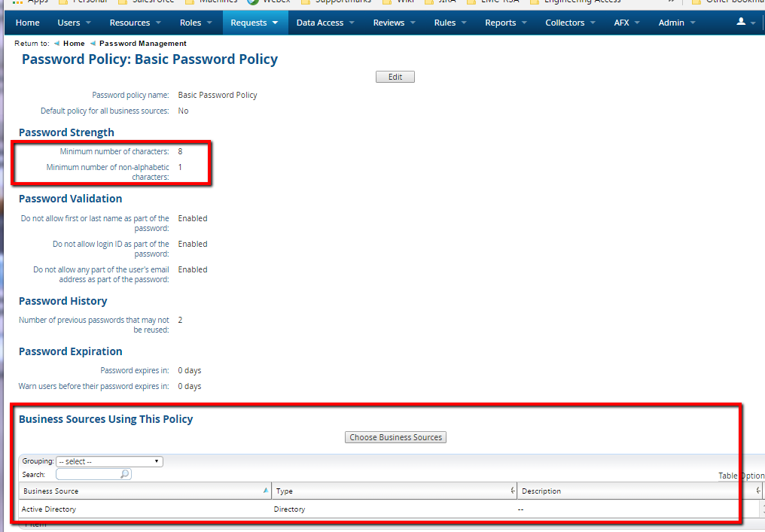Viewport: 765px width, 532px height.
Task: Click sort icon in Description column
Action: 757,491
